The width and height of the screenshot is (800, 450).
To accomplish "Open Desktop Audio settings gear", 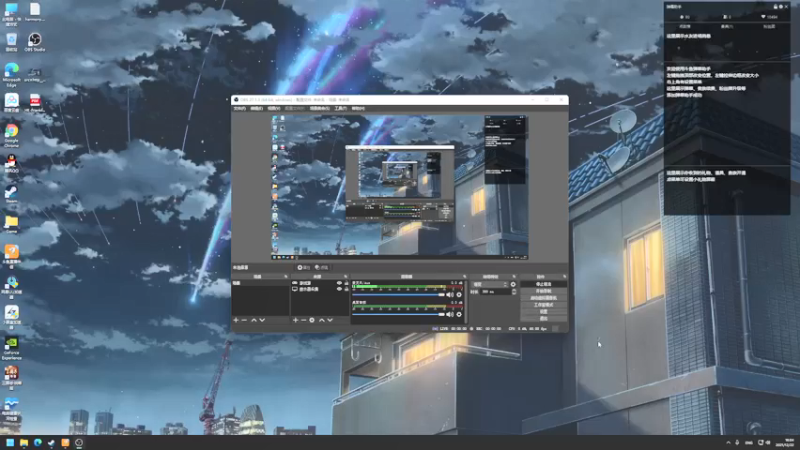I will coord(459,314).
